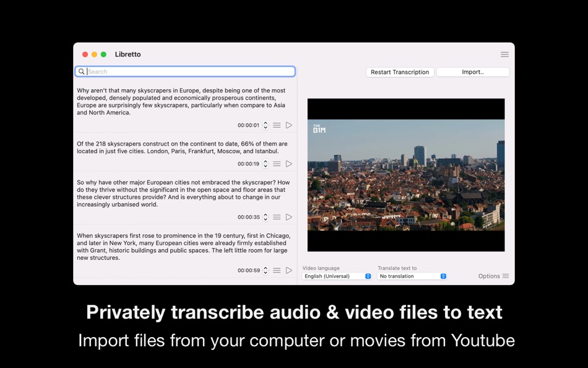Adjust the timestamp stepper at 00:00:59
The height and width of the screenshot is (368, 588).
[x=266, y=270]
